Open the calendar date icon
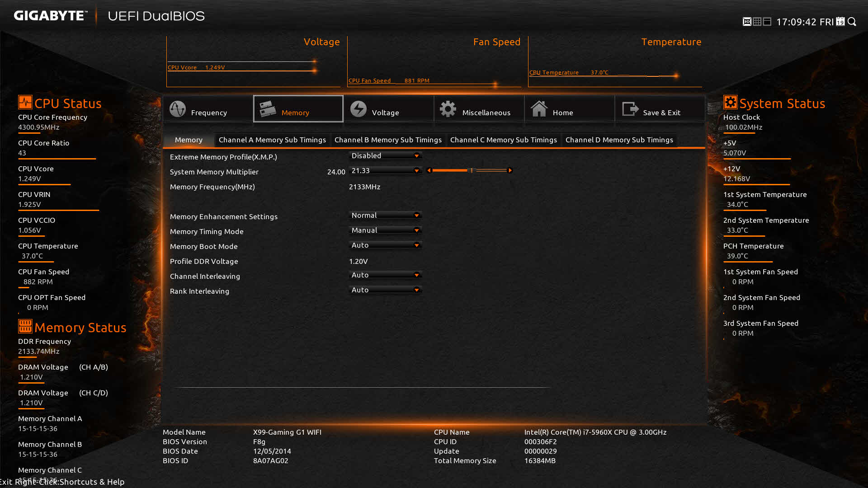Image resolution: width=868 pixels, height=488 pixels. [x=840, y=22]
